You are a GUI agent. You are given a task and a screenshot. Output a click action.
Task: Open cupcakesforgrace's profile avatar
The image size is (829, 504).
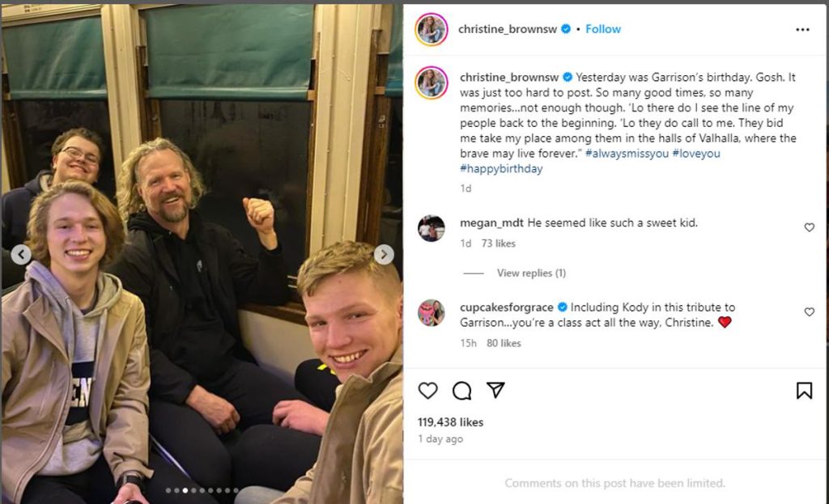click(432, 312)
